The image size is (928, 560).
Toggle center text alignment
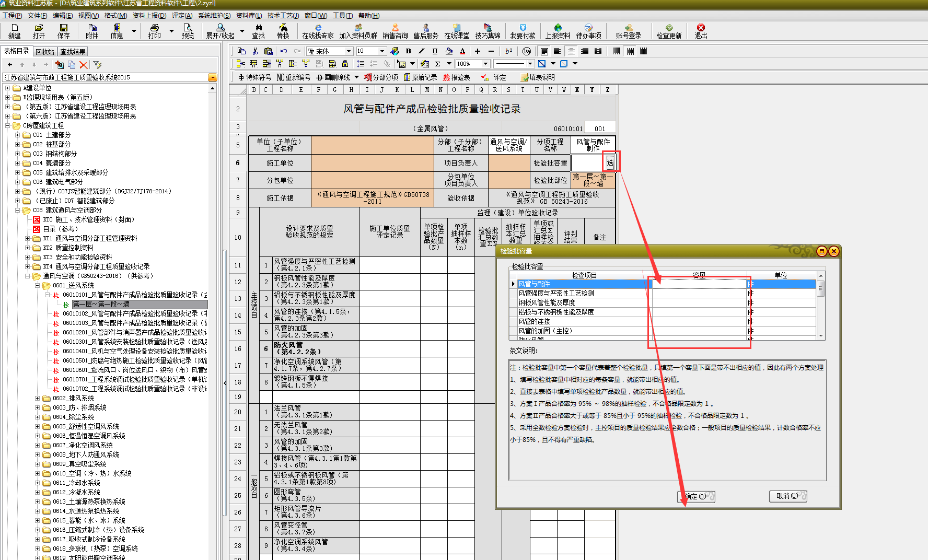point(571,51)
